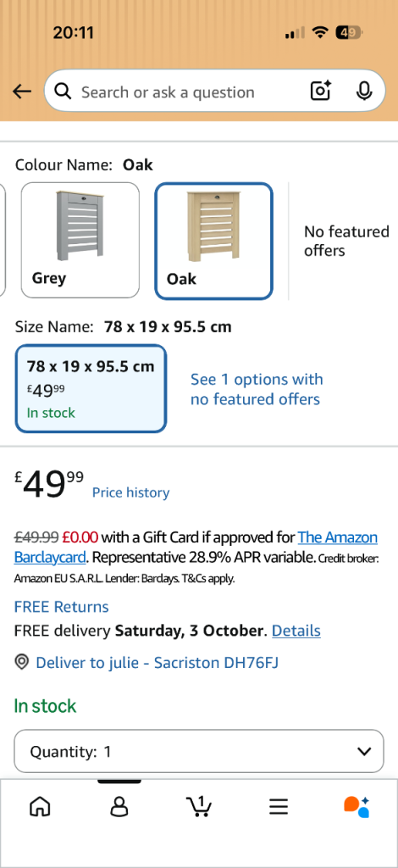Launch the Rufus AI assistant icon

(357, 807)
